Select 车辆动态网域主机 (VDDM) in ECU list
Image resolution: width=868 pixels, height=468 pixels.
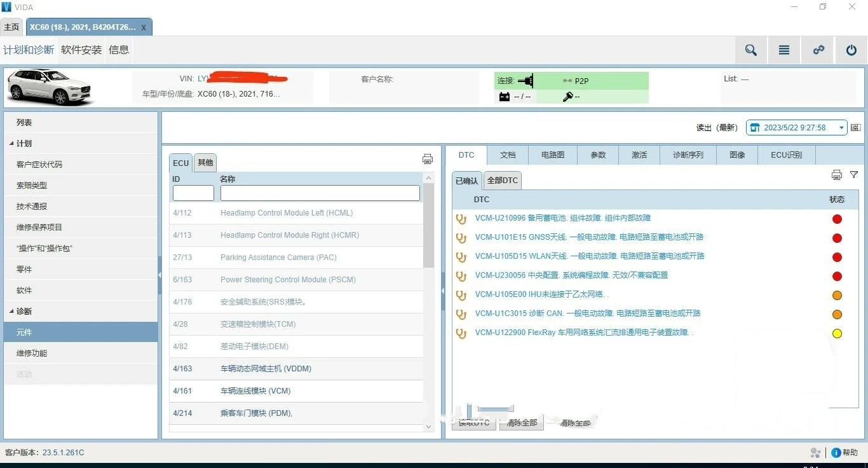[x=296, y=369]
